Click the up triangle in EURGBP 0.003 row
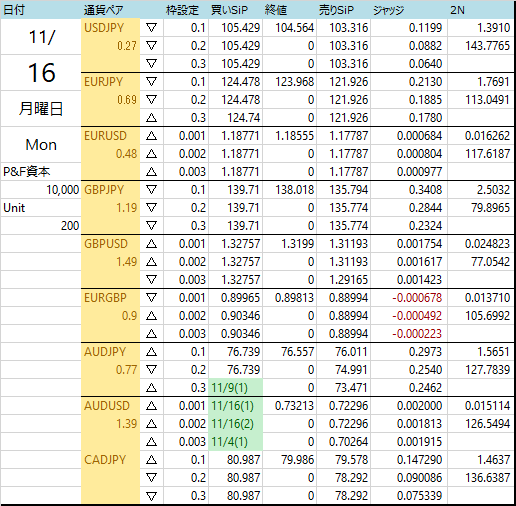516x506 pixels. coord(151,334)
